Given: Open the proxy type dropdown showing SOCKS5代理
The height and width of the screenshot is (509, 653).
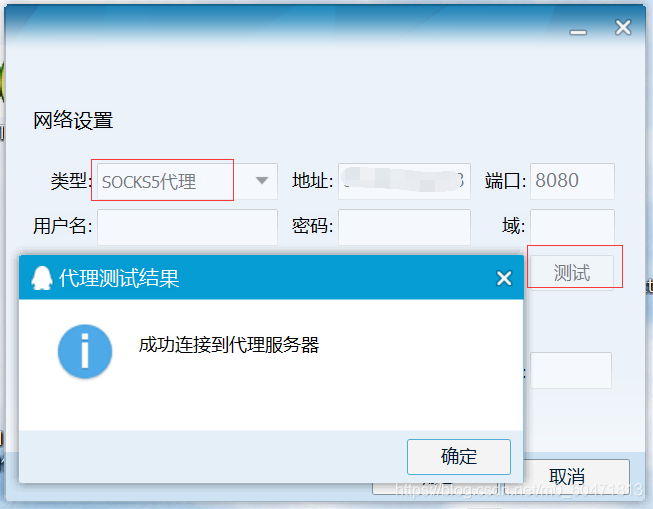Looking at the screenshot, I should click(187, 181).
